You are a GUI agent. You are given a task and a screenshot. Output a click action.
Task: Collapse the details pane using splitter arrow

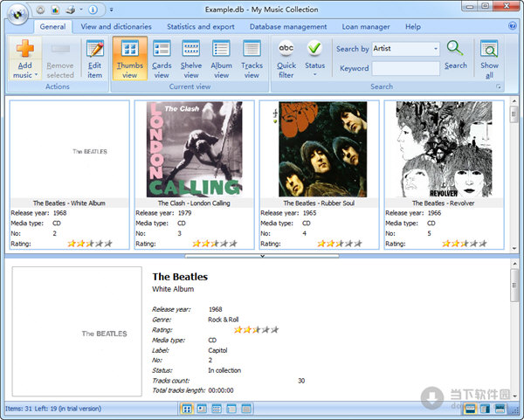coord(262,256)
